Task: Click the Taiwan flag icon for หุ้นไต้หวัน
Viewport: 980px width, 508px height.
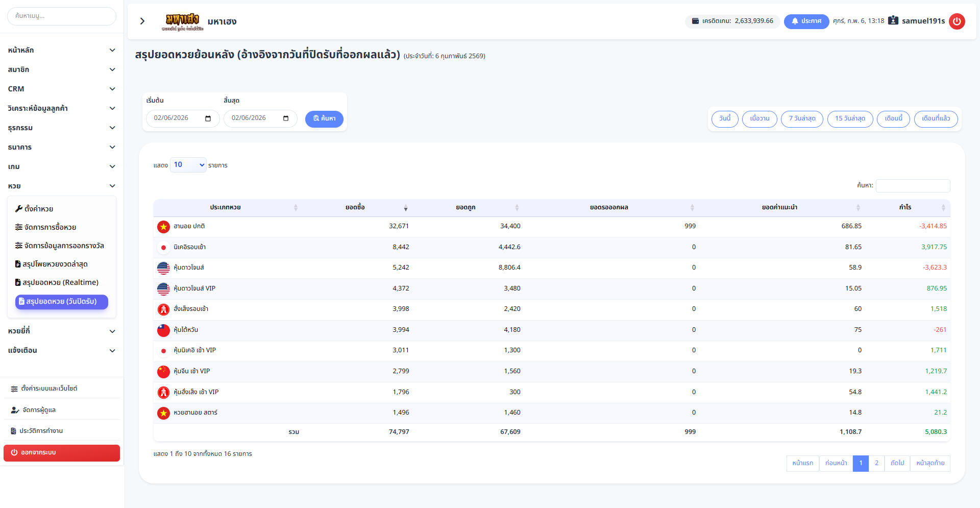Action: [163, 330]
